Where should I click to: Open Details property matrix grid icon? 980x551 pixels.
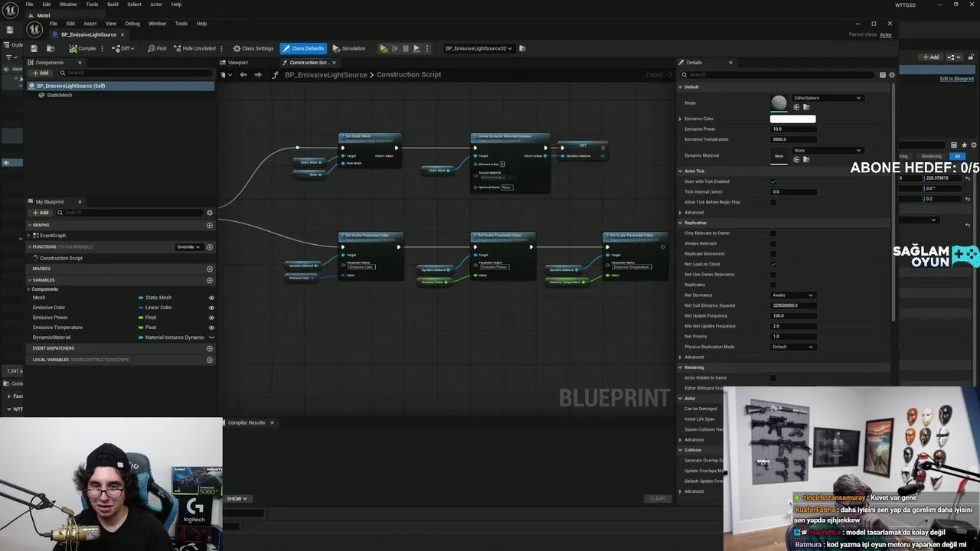coord(882,75)
